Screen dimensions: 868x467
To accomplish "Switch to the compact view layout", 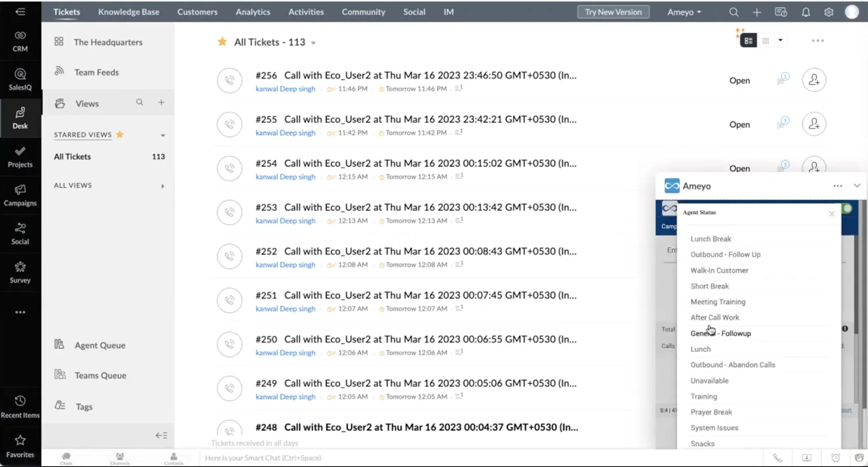I will 766,41.
